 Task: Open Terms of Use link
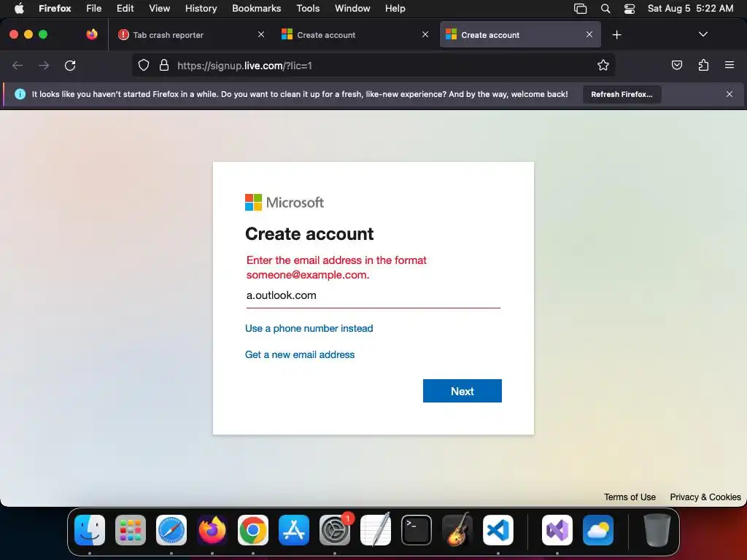point(630,497)
